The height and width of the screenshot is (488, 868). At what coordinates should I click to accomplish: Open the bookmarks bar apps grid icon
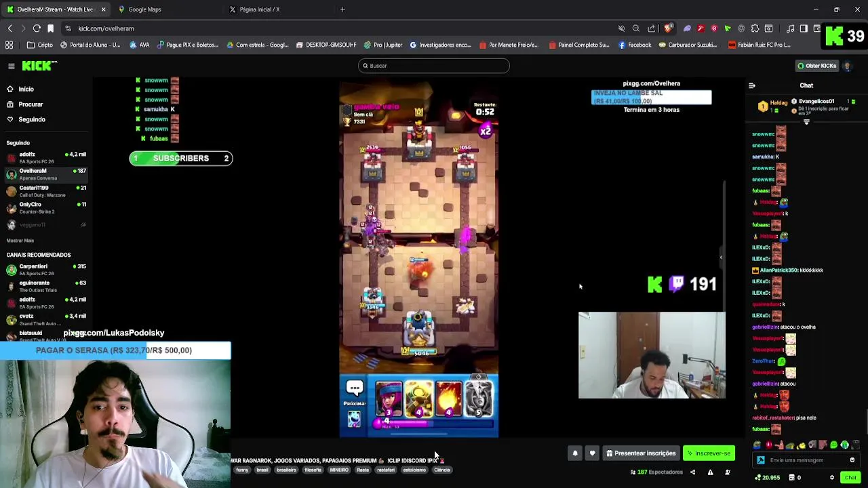(9, 45)
